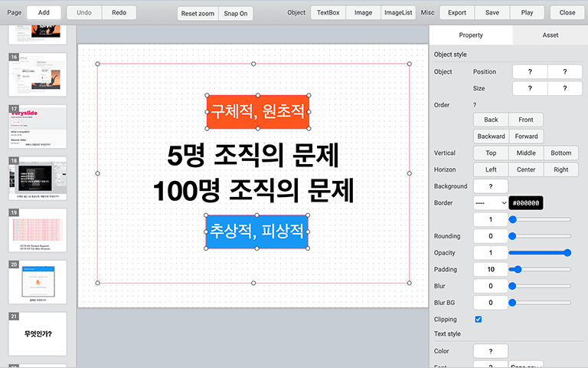
Task: Insert an ImageList object
Action: pyautogui.click(x=398, y=12)
